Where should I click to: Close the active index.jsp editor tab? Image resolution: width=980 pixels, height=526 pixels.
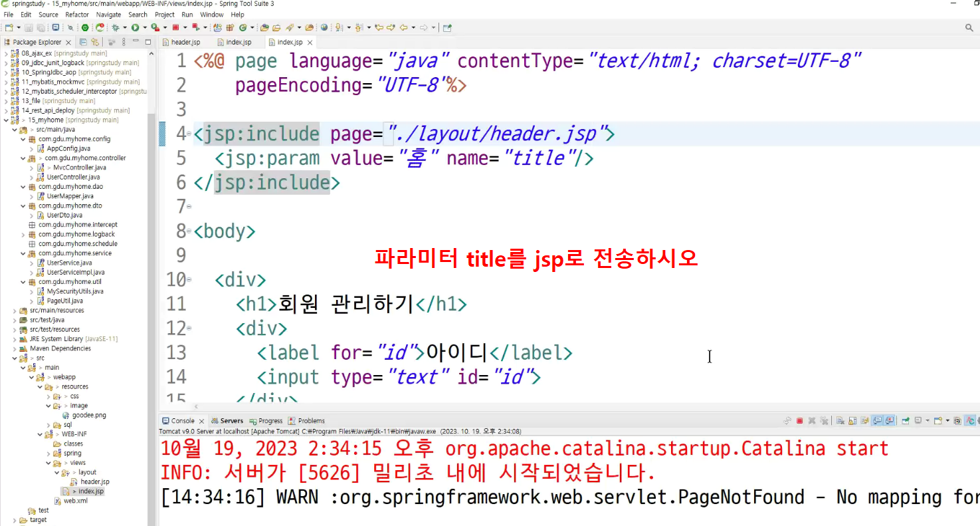click(310, 42)
